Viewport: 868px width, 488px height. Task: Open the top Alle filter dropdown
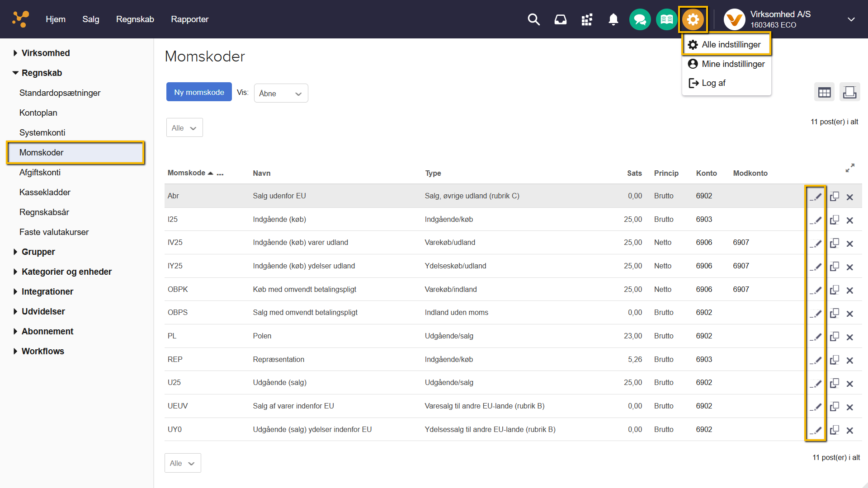click(x=184, y=128)
